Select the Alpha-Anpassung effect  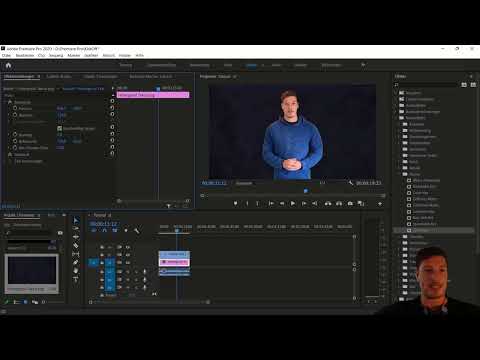pyautogui.click(x=426, y=180)
